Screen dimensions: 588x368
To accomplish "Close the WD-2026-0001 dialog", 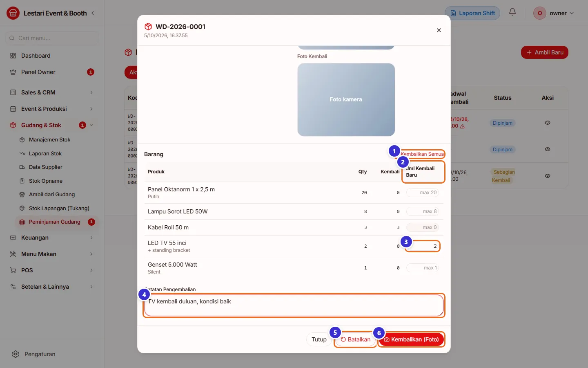I will pos(439,30).
